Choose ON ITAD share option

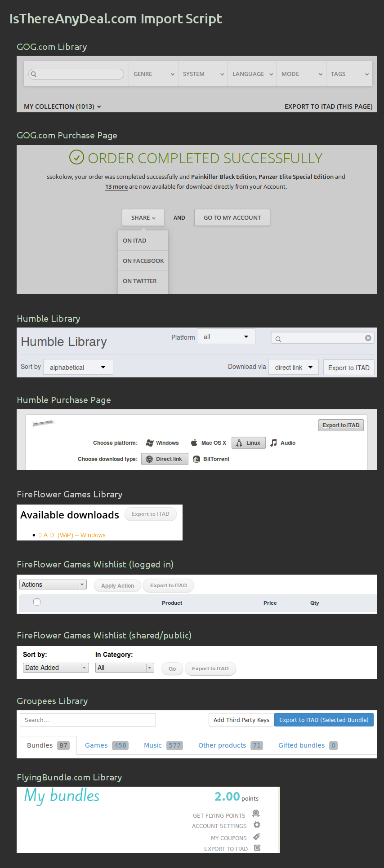[143, 240]
